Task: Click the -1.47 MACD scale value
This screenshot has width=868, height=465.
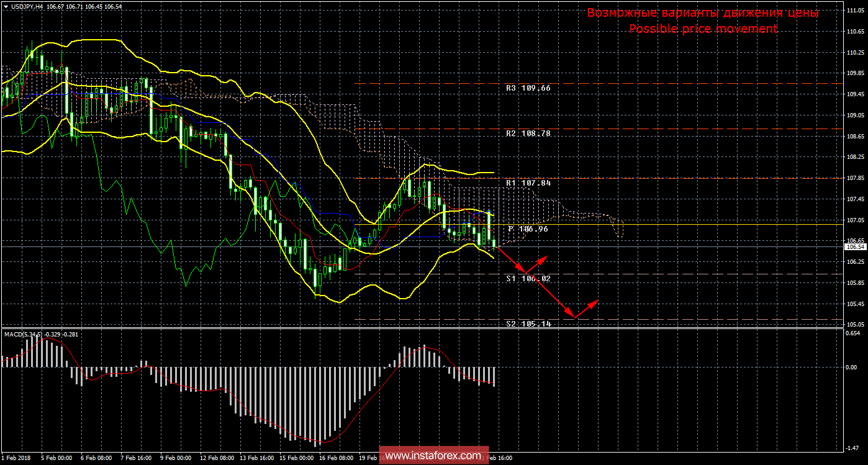Action: 854,447
